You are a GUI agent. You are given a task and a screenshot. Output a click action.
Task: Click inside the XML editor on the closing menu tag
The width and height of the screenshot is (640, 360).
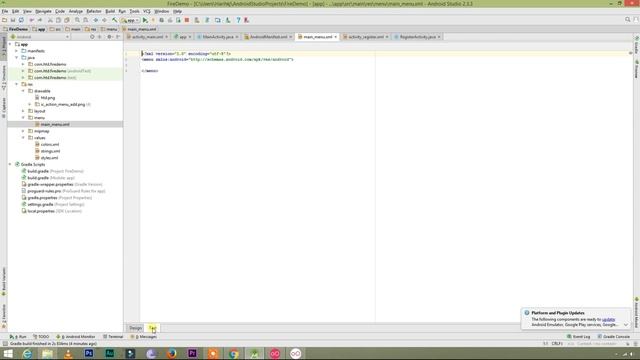150,71
